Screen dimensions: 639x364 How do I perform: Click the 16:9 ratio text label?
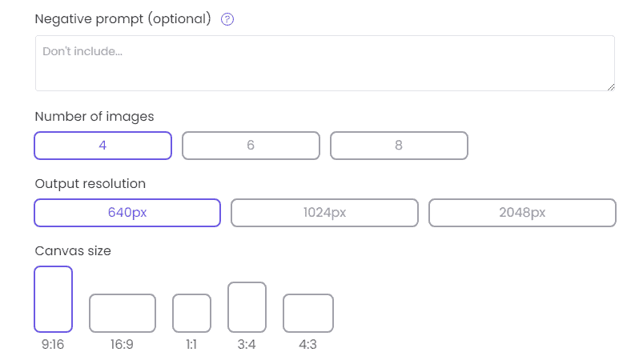point(122,345)
